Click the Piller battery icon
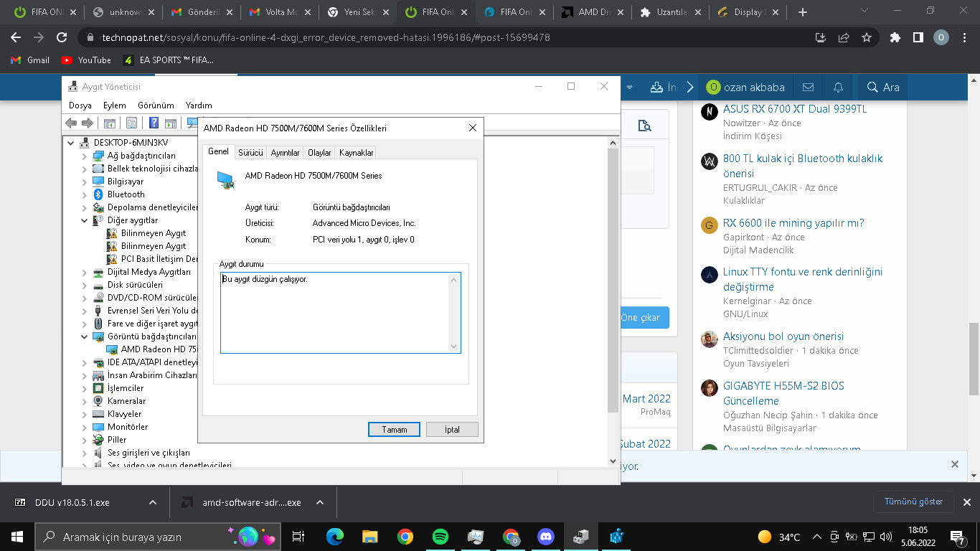The width and height of the screenshot is (980, 551). point(98,440)
